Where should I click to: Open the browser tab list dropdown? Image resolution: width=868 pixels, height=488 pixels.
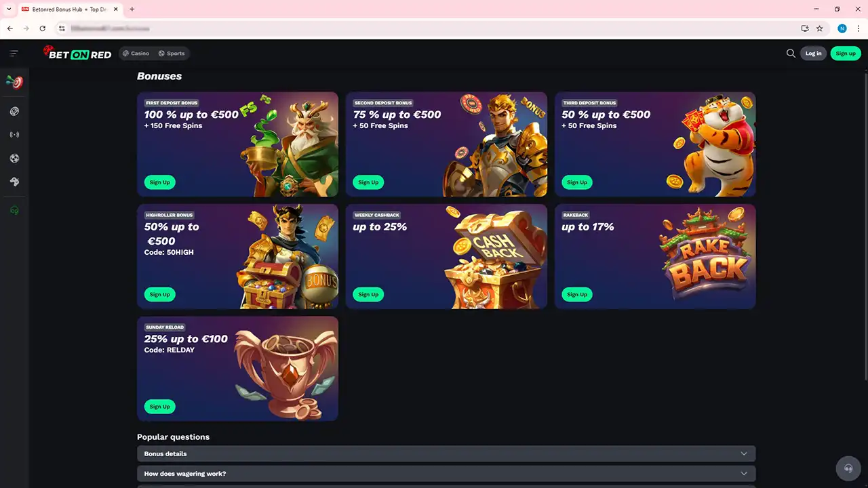9,9
